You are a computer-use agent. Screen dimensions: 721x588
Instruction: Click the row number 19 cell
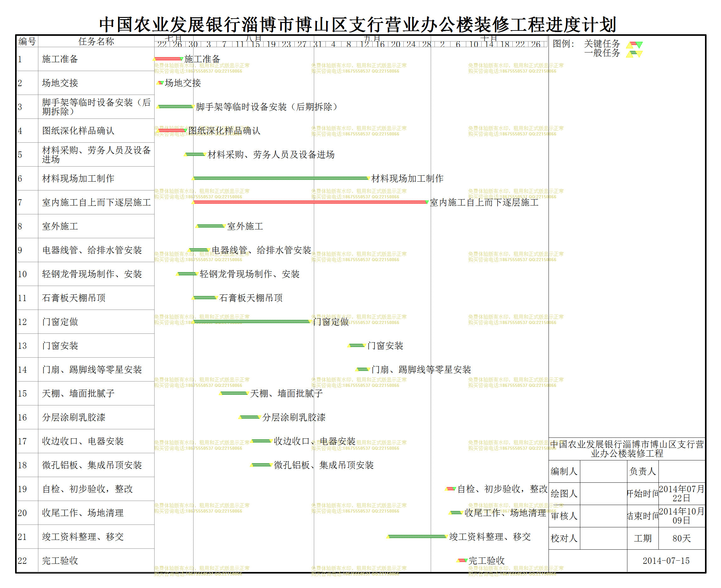(x=27, y=489)
